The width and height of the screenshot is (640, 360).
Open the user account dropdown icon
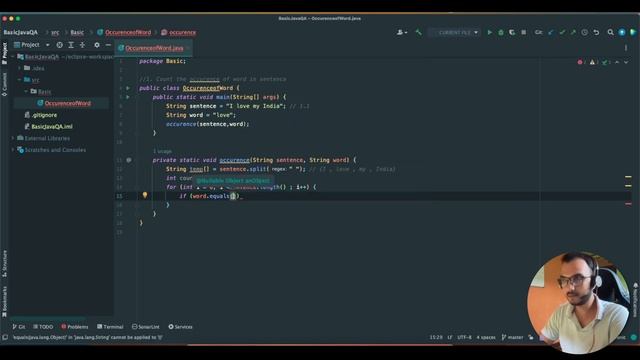point(402,32)
